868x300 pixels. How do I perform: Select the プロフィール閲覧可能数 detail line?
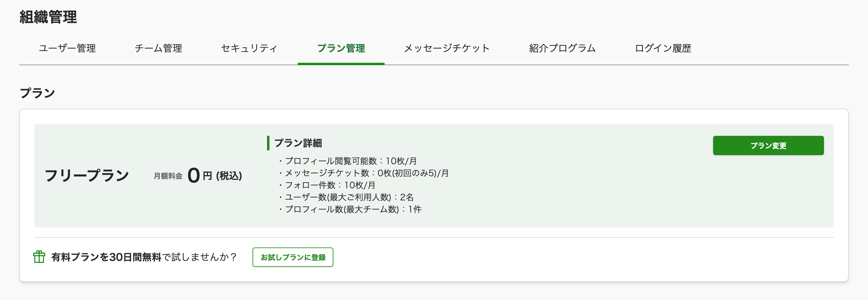pos(351,161)
